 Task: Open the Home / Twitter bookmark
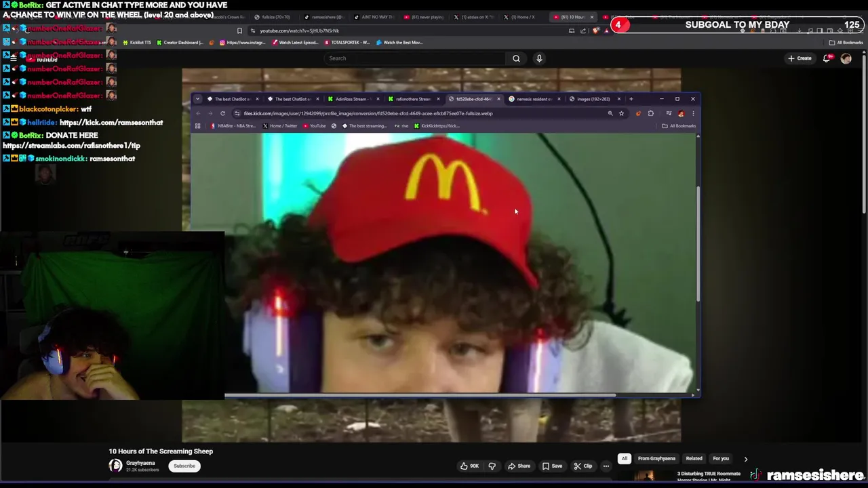click(279, 126)
